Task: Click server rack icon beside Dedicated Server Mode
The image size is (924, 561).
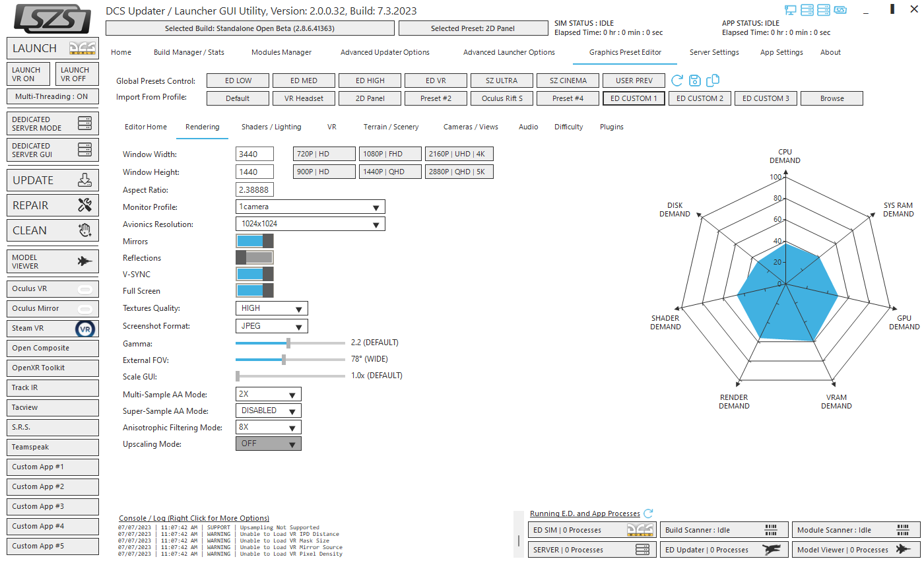Action: click(84, 123)
